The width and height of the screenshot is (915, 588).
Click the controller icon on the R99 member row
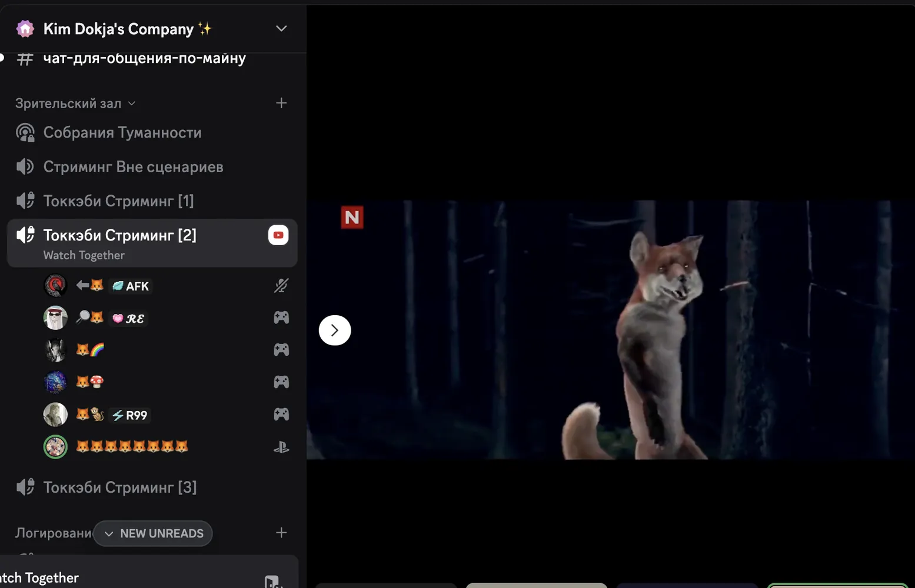[281, 415]
